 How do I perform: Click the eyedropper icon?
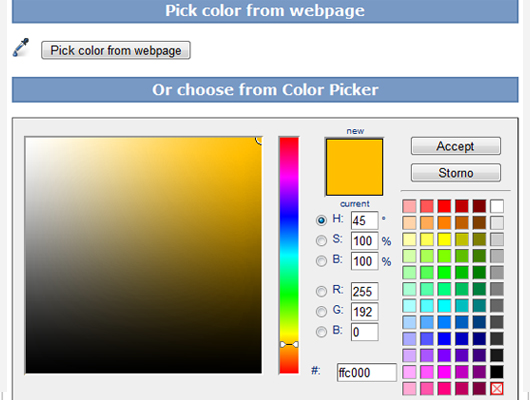pos(21,47)
